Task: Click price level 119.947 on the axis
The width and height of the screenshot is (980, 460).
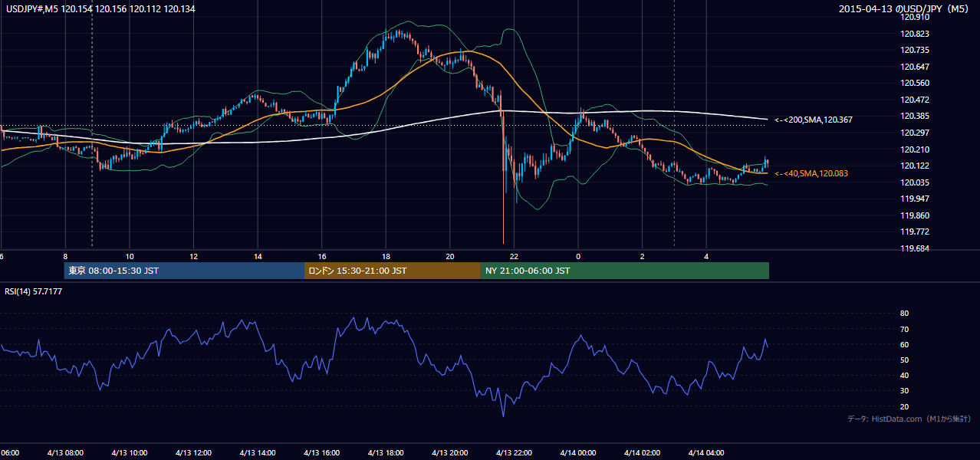Action: (x=914, y=199)
